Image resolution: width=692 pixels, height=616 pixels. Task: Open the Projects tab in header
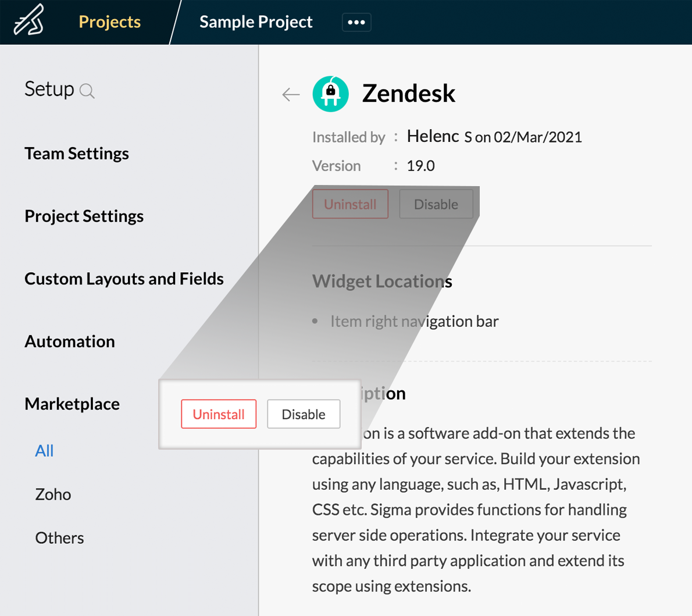[x=109, y=22]
